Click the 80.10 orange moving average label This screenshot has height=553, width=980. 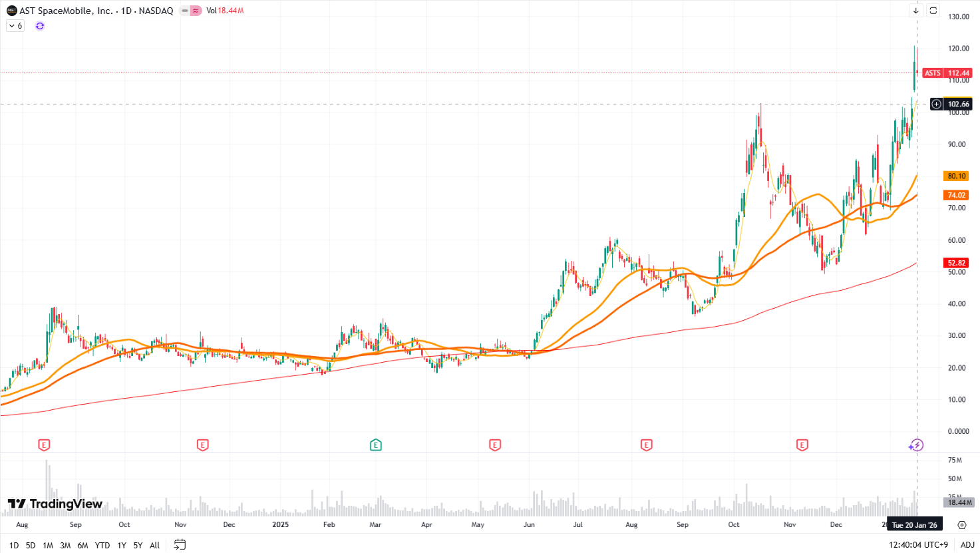[x=957, y=176]
